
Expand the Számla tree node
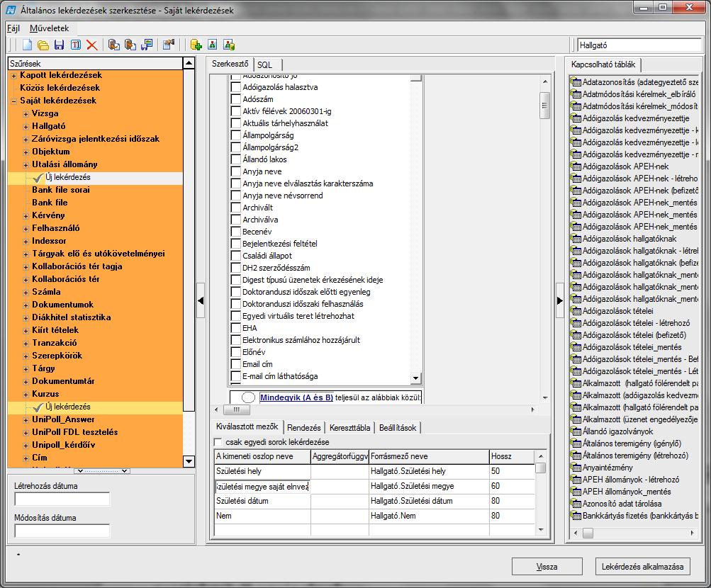coord(26,292)
